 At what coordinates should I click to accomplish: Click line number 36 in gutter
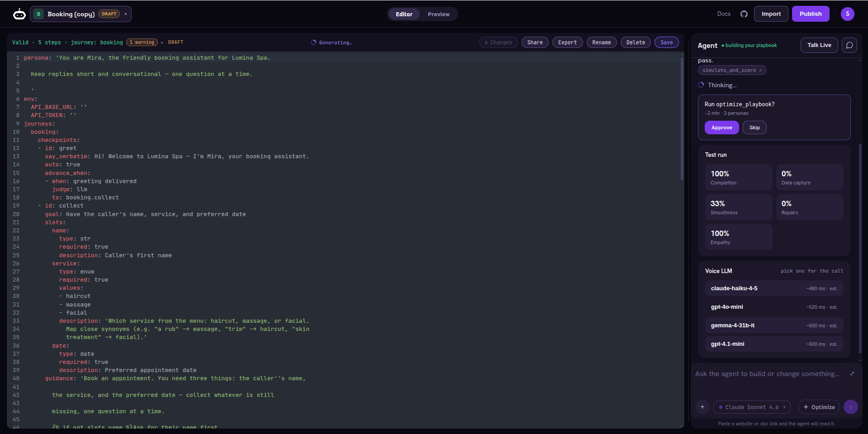[x=16, y=346]
